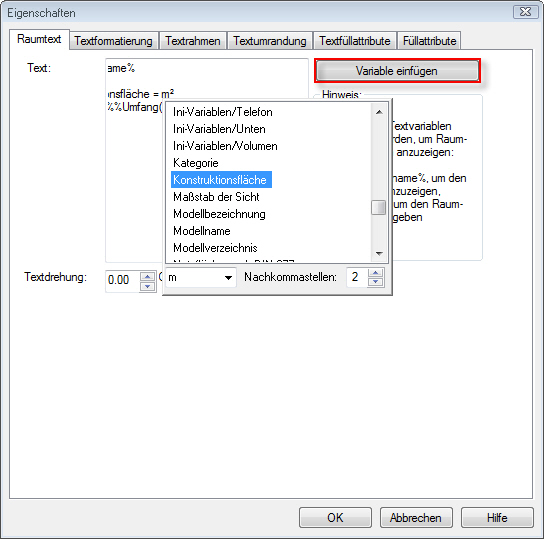The height and width of the screenshot is (539, 544).
Task: Click the variable list scrollbar thumb
Action: (x=379, y=207)
